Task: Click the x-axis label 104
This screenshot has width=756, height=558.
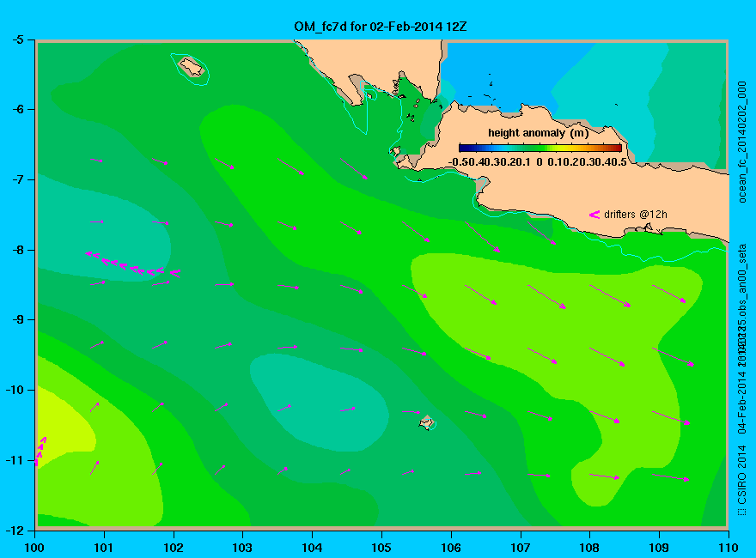Action: coord(312,548)
